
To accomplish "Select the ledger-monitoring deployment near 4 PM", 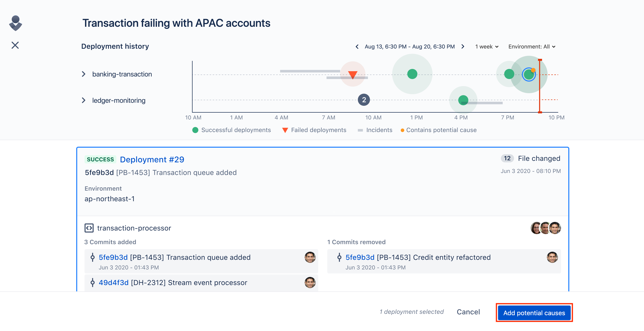I will pos(463,100).
